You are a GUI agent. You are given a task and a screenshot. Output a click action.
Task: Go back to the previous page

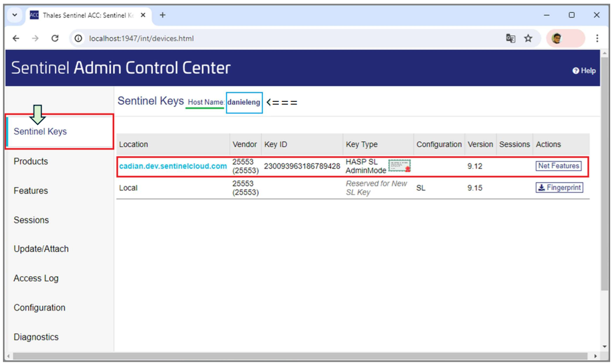pyautogui.click(x=16, y=38)
